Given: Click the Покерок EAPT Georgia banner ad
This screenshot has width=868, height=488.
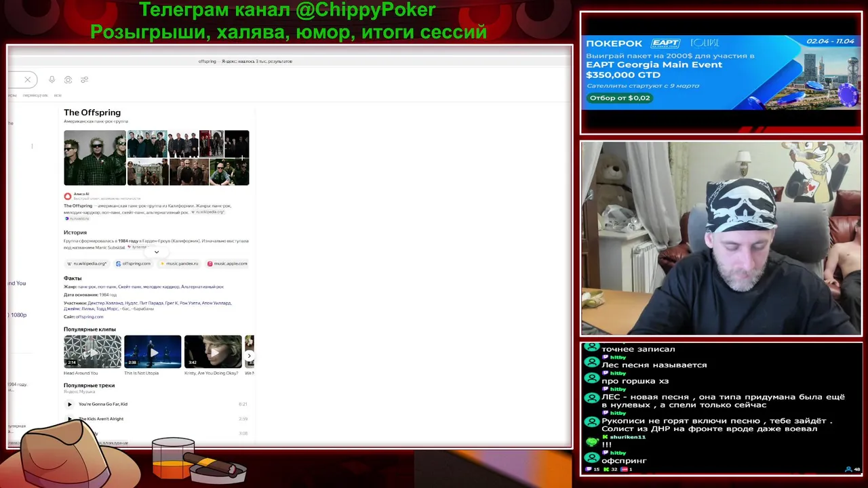Looking at the screenshot, I should (721, 72).
